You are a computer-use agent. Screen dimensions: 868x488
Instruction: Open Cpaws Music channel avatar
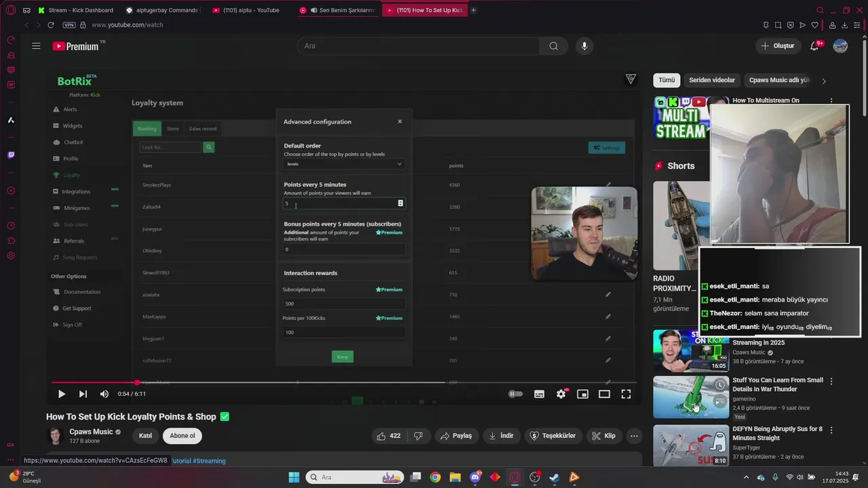coord(55,436)
